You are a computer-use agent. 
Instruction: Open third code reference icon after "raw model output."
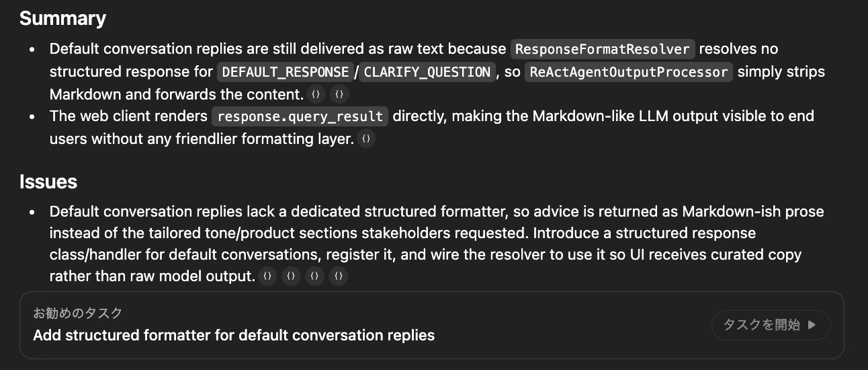(314, 276)
